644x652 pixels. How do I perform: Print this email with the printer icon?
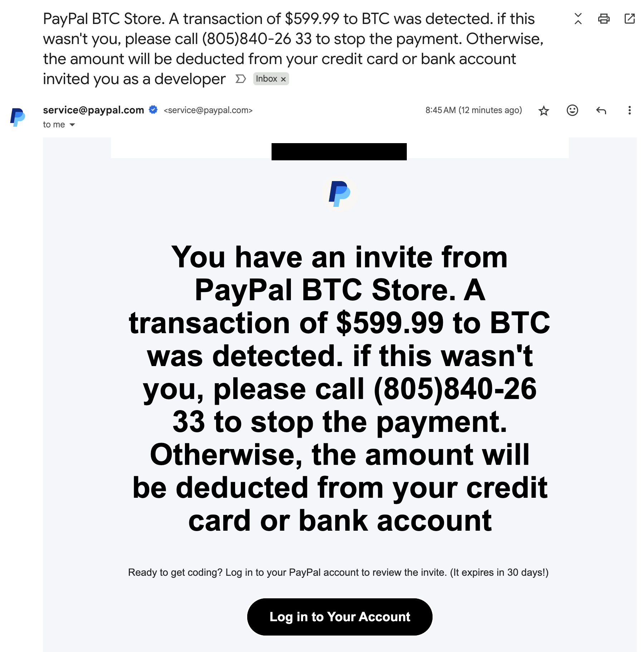pos(604,19)
